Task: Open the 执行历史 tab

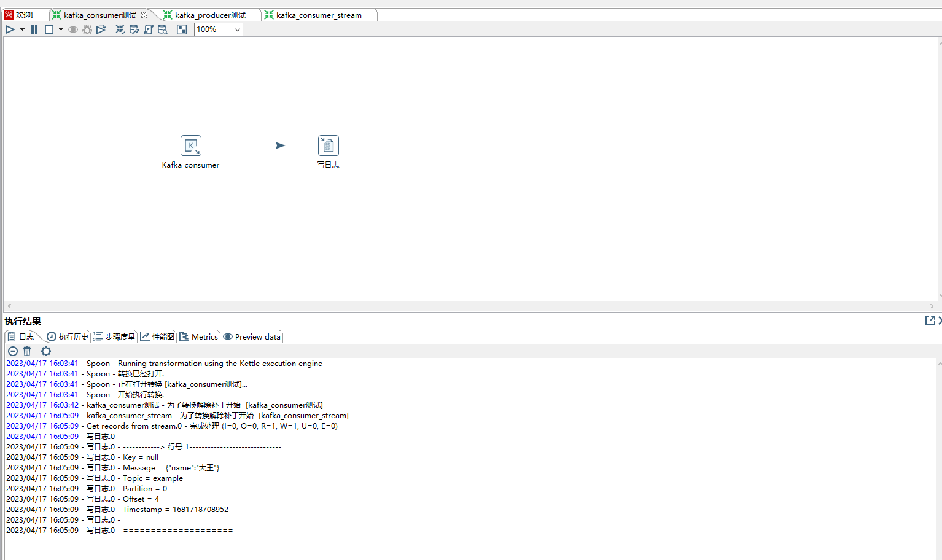Action: pyautogui.click(x=68, y=336)
